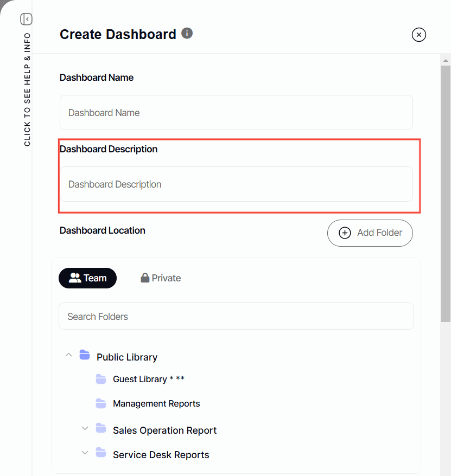
Task: Collapse the help and info side panel icon
Action: coord(26,20)
